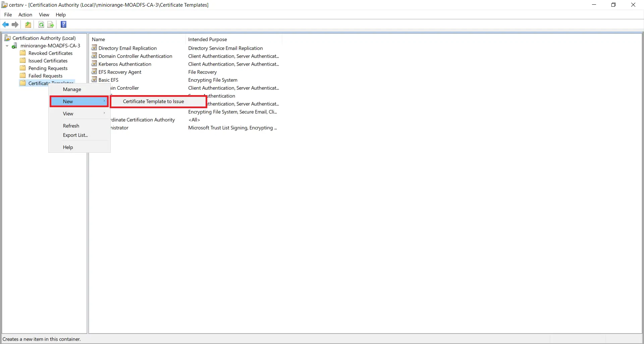Open the Action menu
This screenshot has width=644, height=344.
[x=25, y=15]
